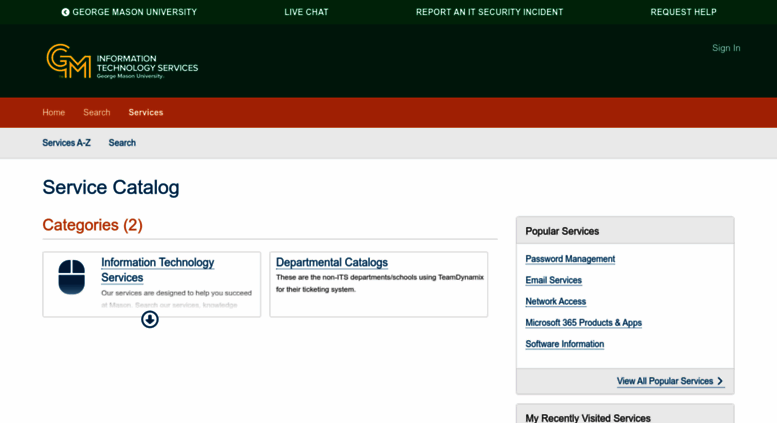
Task: Open Microsoft 365 Products & Apps
Action: pyautogui.click(x=583, y=323)
